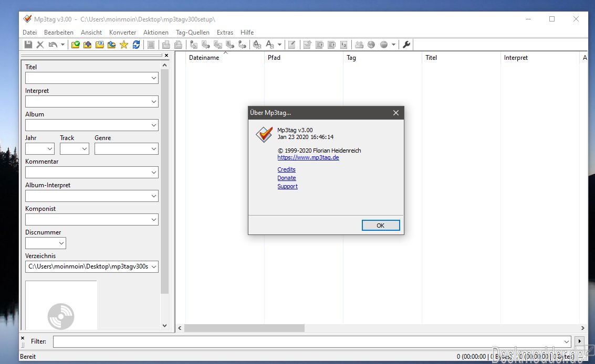The width and height of the screenshot is (595, 364).
Task: Click the double-arrow icon left of the globes
Action: 359,45
